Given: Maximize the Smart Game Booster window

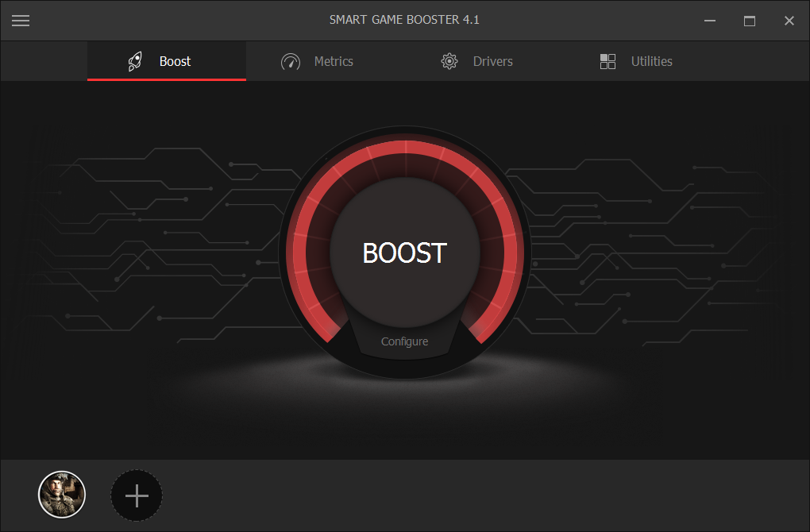Looking at the screenshot, I should point(750,21).
